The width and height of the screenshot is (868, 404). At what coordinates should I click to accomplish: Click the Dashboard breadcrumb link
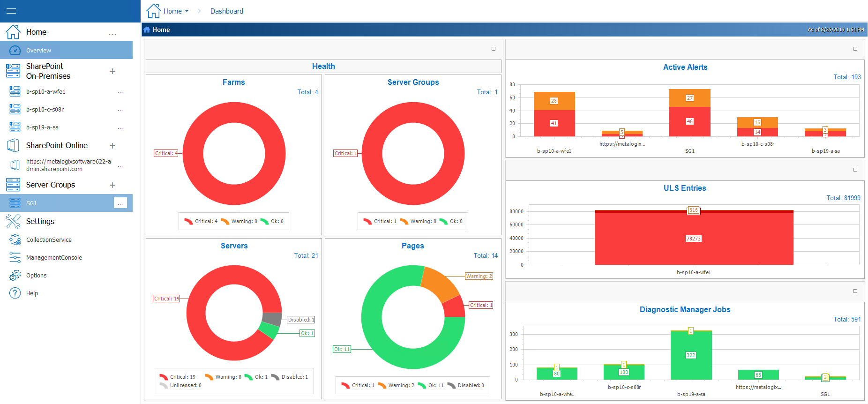coord(226,11)
